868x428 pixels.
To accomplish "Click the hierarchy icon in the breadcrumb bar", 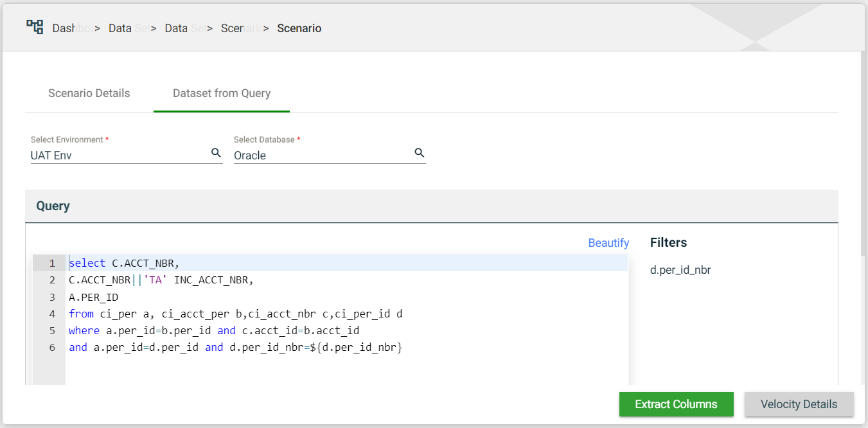I will pyautogui.click(x=35, y=27).
